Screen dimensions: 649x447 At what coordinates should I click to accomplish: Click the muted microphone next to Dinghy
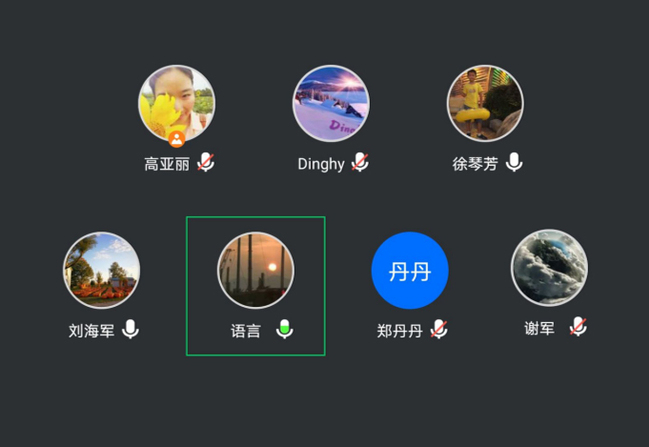tap(360, 162)
